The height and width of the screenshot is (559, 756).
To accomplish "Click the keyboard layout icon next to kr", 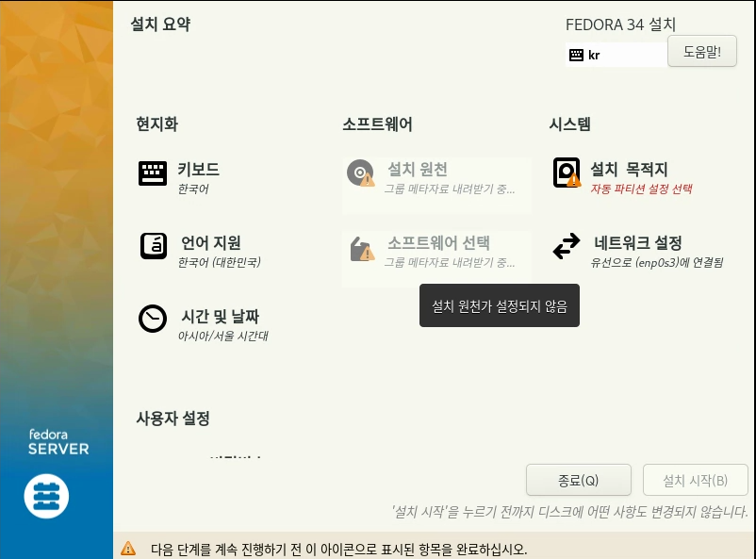I will (576, 55).
